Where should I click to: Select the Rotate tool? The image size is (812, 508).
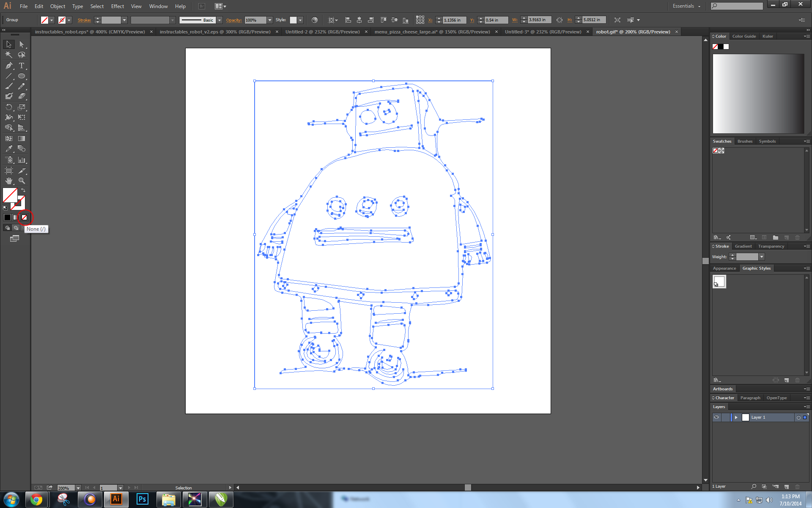tap(9, 107)
